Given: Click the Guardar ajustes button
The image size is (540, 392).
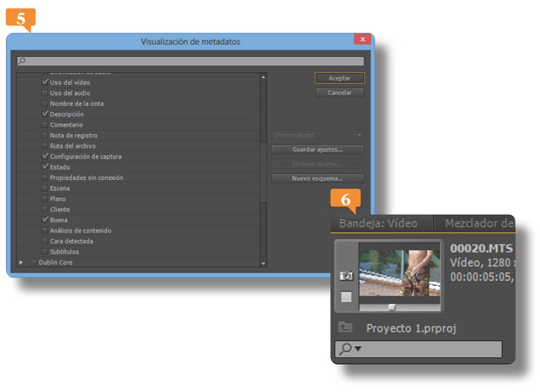Looking at the screenshot, I should (317, 149).
